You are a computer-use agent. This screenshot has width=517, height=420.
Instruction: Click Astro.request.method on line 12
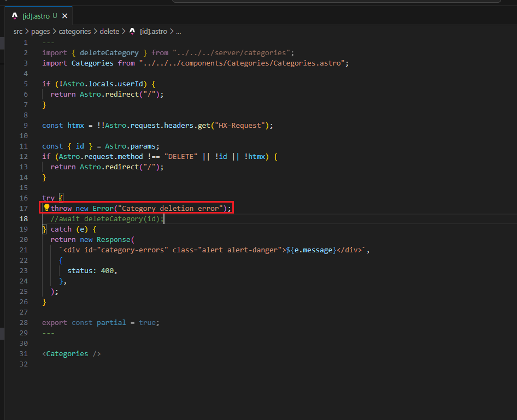101,156
